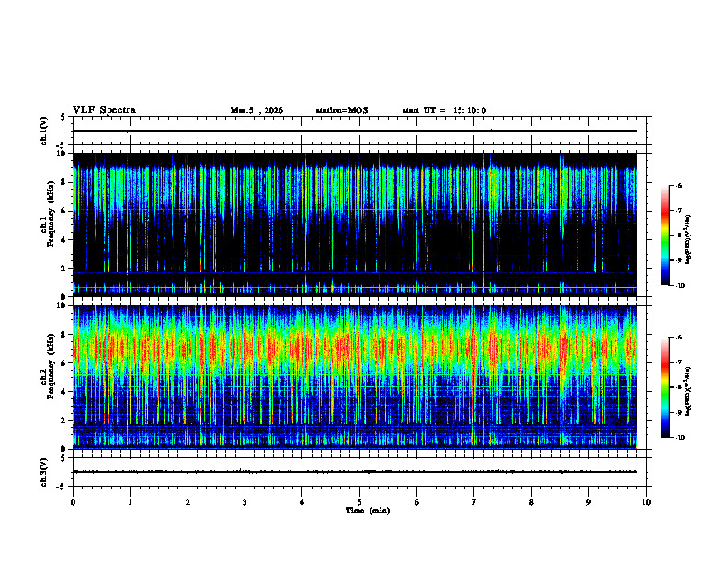The height and width of the screenshot is (563, 728).
Task: Select the "start UT = 15:10:0" text
Action: click(444, 110)
